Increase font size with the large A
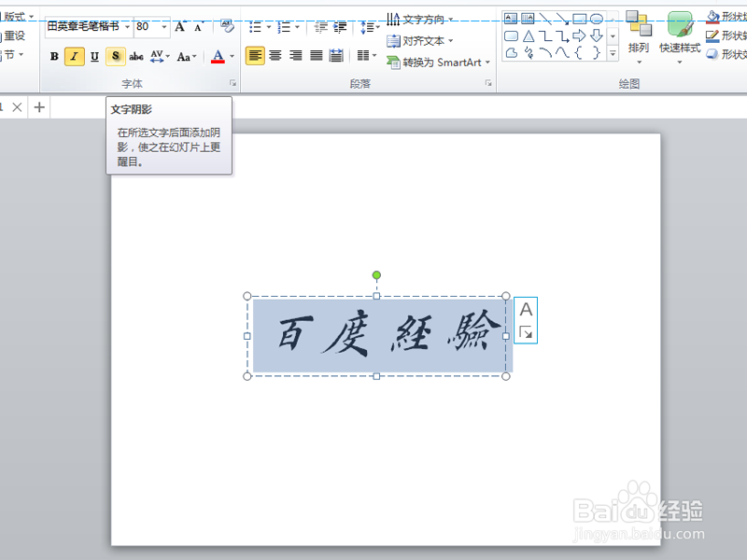Screen dimensions: 747x560 [x=180, y=27]
